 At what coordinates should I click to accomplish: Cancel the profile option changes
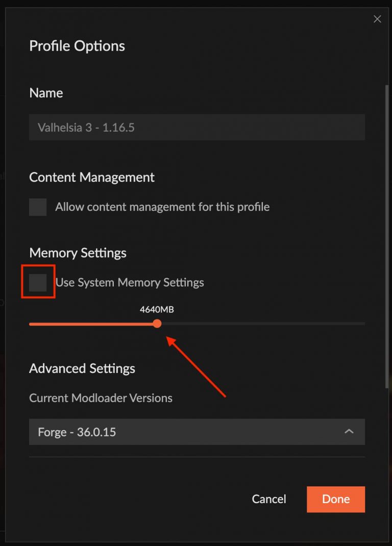click(x=269, y=499)
